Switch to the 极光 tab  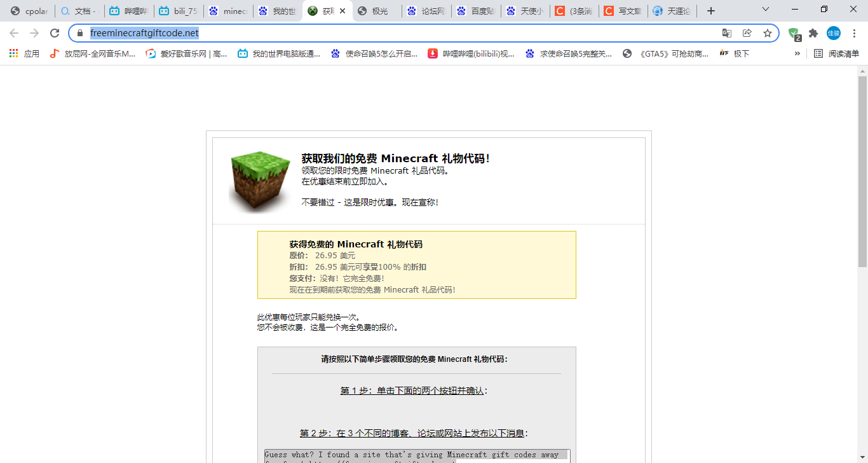376,11
